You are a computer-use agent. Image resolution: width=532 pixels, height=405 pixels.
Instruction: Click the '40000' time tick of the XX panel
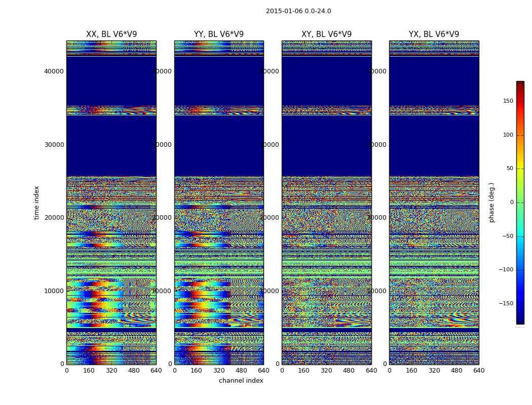[x=54, y=71]
